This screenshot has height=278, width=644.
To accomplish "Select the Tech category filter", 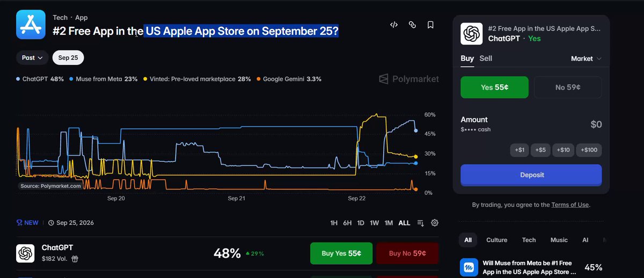I will click(529, 240).
